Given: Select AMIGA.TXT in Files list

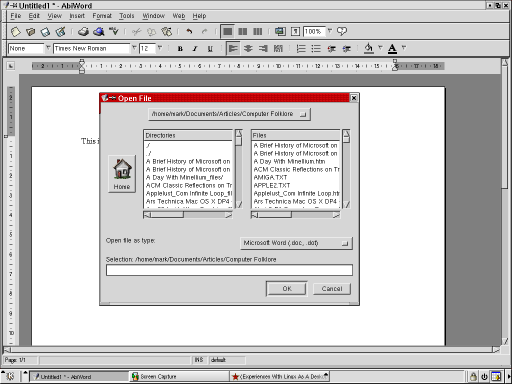Looking at the screenshot, I should pyautogui.click(x=270, y=177).
